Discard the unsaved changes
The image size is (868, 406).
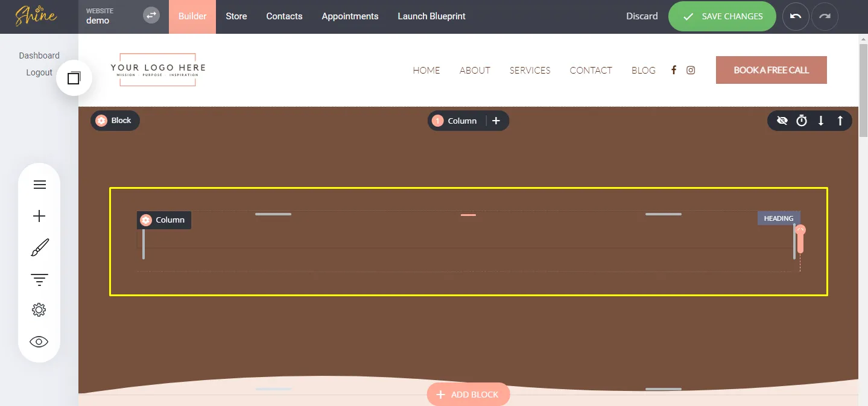[642, 16]
